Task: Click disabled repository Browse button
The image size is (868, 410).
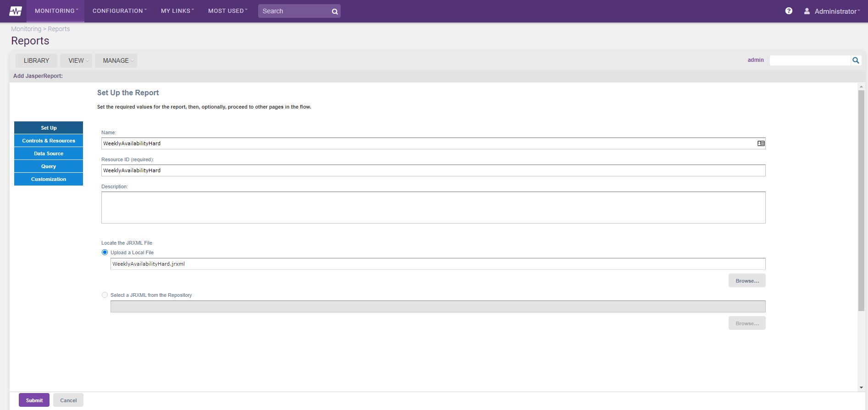Action: 747,323
